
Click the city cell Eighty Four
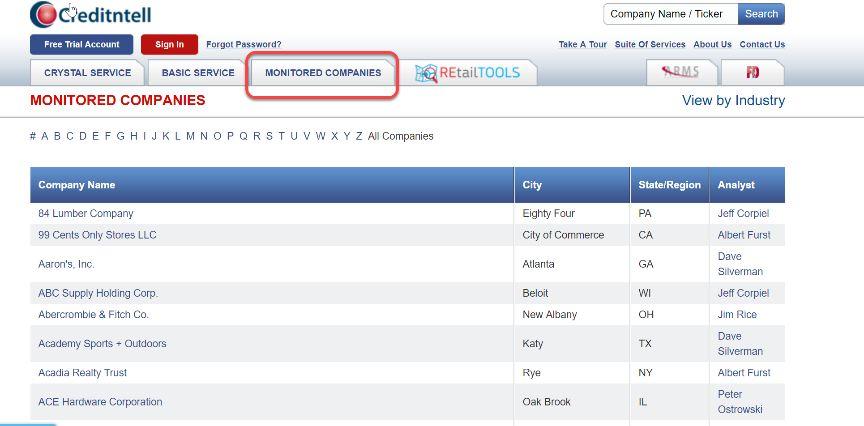point(549,213)
